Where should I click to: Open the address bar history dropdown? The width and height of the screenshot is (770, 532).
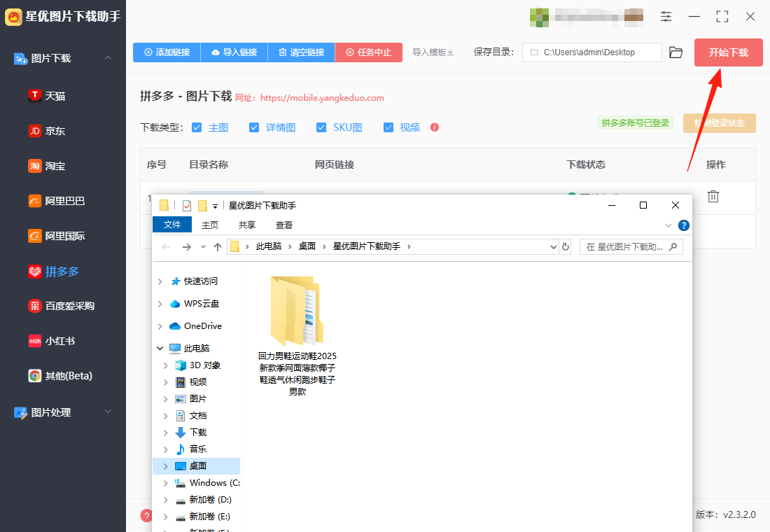[554, 246]
